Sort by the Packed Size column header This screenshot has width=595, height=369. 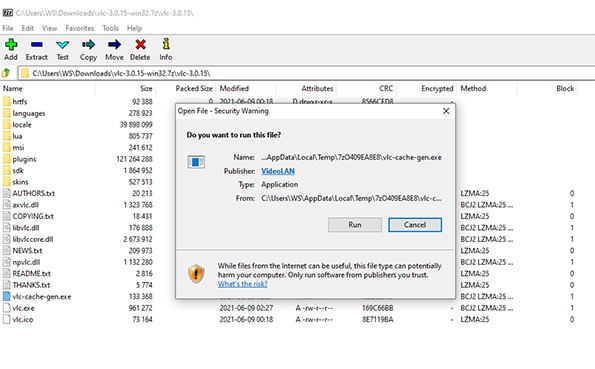(x=194, y=88)
